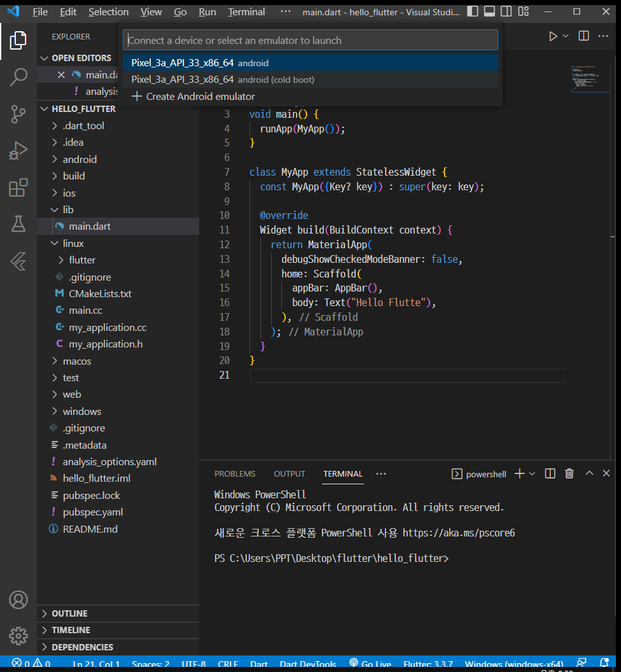Open feedback icon in status bar
Viewport: 621px width, 672px height.
[581, 662]
